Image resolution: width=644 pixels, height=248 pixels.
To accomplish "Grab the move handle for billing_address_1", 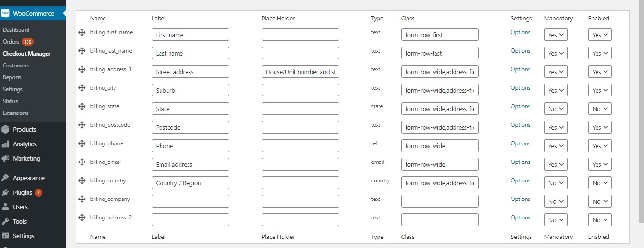I will coord(82,69).
